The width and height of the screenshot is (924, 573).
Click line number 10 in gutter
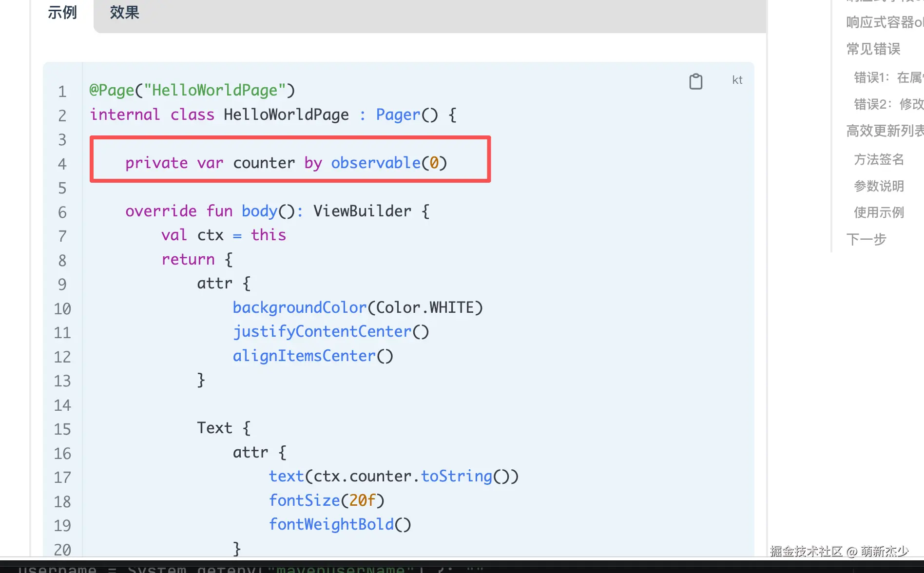[62, 308]
